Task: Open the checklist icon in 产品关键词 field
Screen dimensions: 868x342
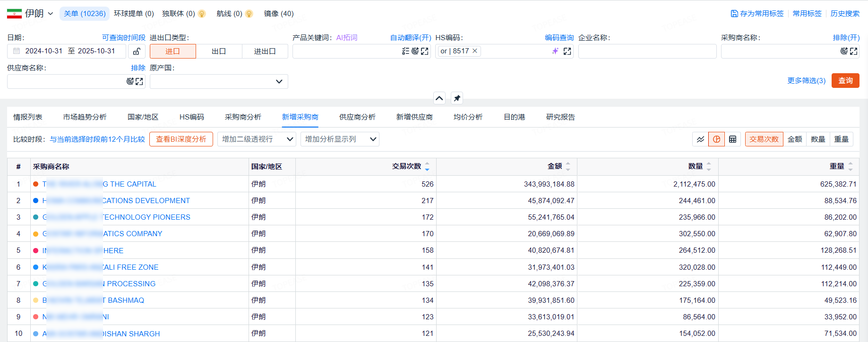Action: pos(405,51)
